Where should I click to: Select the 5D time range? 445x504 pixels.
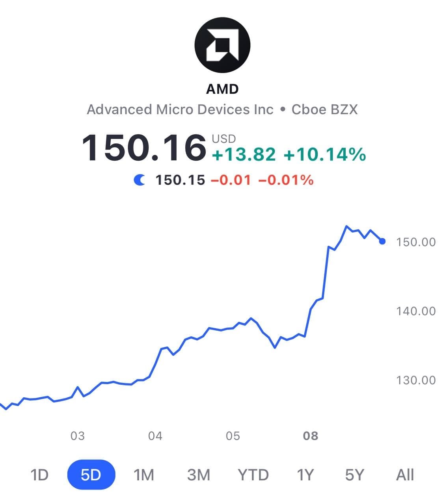coord(91,475)
